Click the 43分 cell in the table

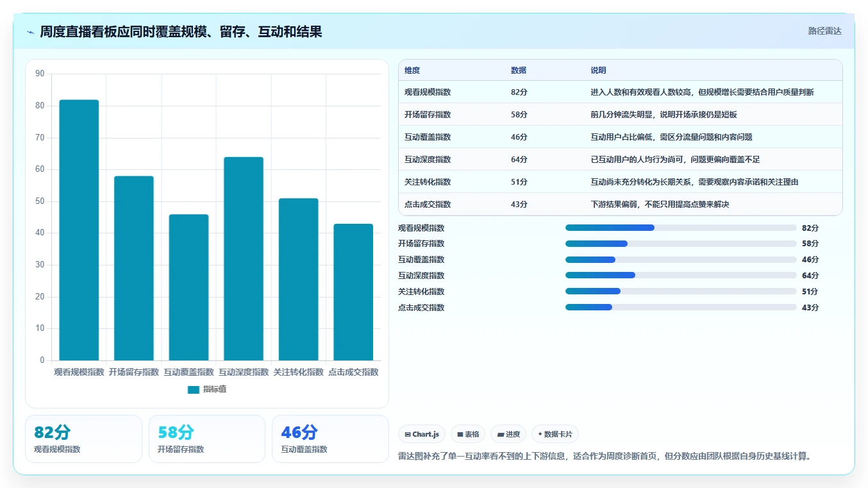click(519, 205)
